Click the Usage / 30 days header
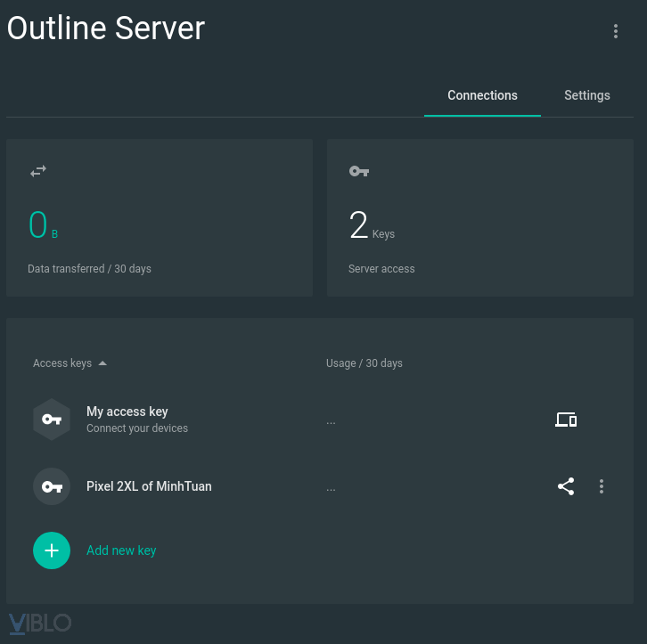Image resolution: width=647 pixels, height=644 pixels. point(364,363)
